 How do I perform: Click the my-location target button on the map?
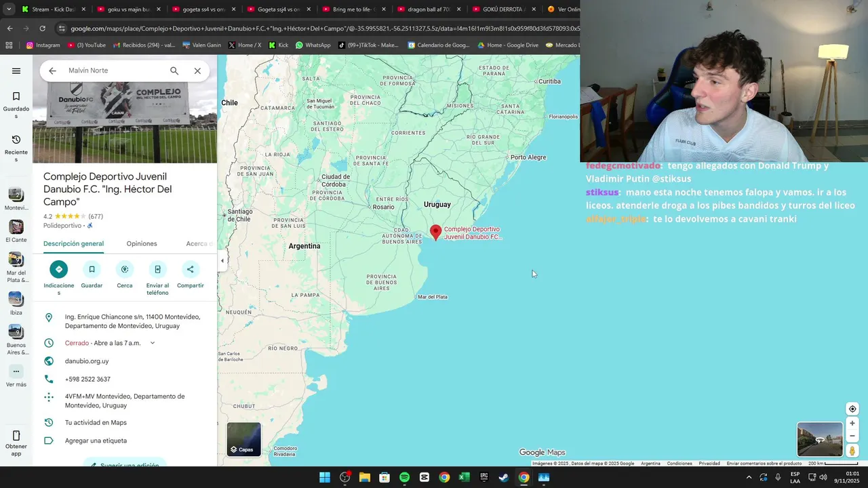tap(852, 409)
